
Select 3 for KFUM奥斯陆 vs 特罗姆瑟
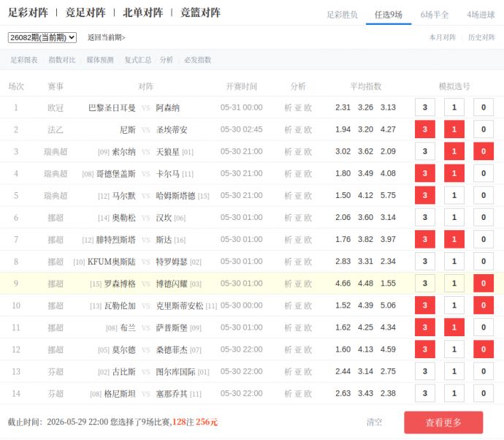click(425, 262)
